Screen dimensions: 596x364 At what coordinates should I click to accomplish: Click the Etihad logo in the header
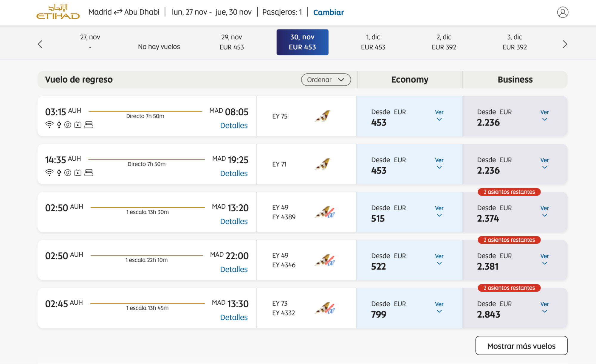click(x=58, y=12)
